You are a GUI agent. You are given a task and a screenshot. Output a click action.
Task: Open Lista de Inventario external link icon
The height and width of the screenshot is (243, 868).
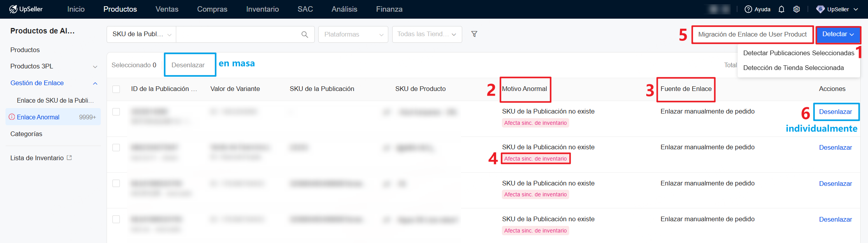tap(69, 158)
